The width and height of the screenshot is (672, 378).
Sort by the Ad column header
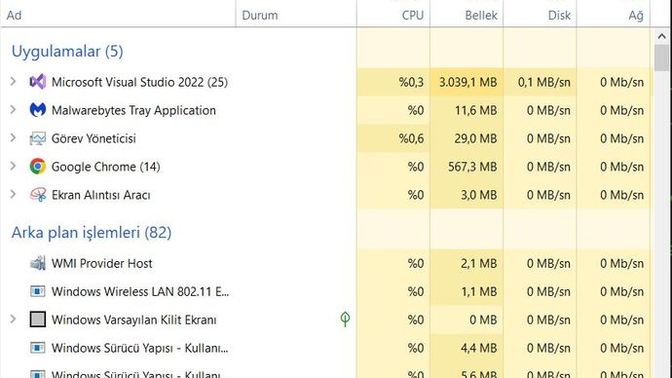click(118, 15)
